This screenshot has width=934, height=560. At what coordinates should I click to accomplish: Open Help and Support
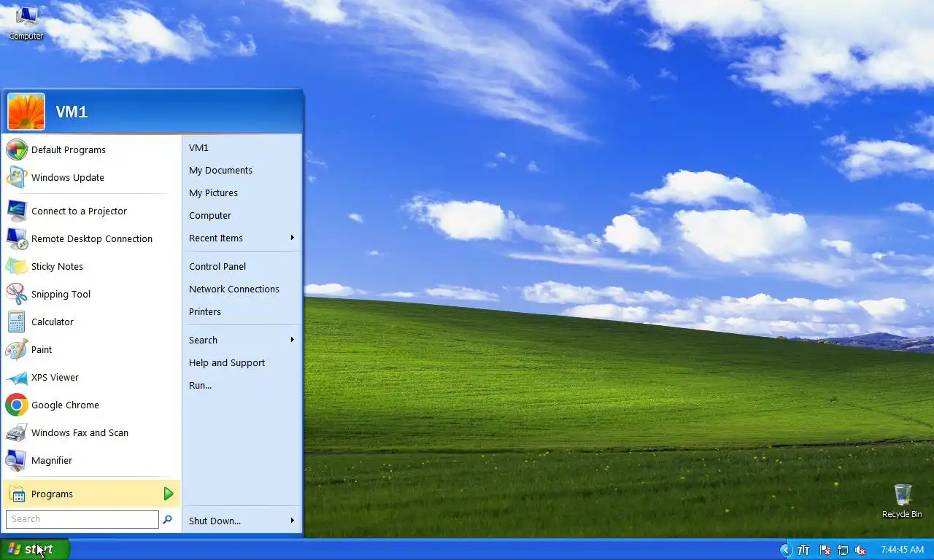(x=242, y=362)
